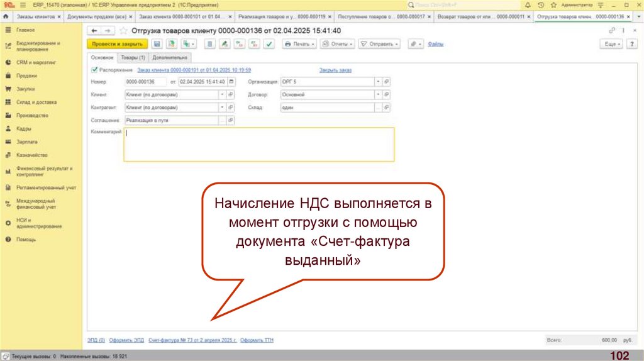Click the Оформить ТТН link
644x361 pixels.
[x=257, y=340]
